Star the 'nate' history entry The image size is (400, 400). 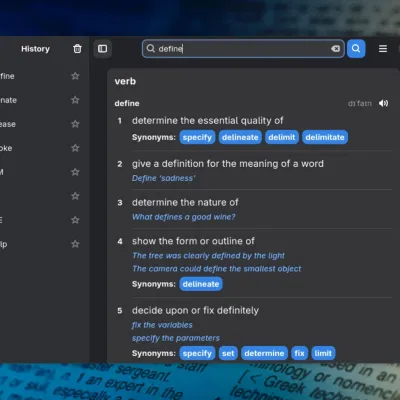[x=75, y=100]
